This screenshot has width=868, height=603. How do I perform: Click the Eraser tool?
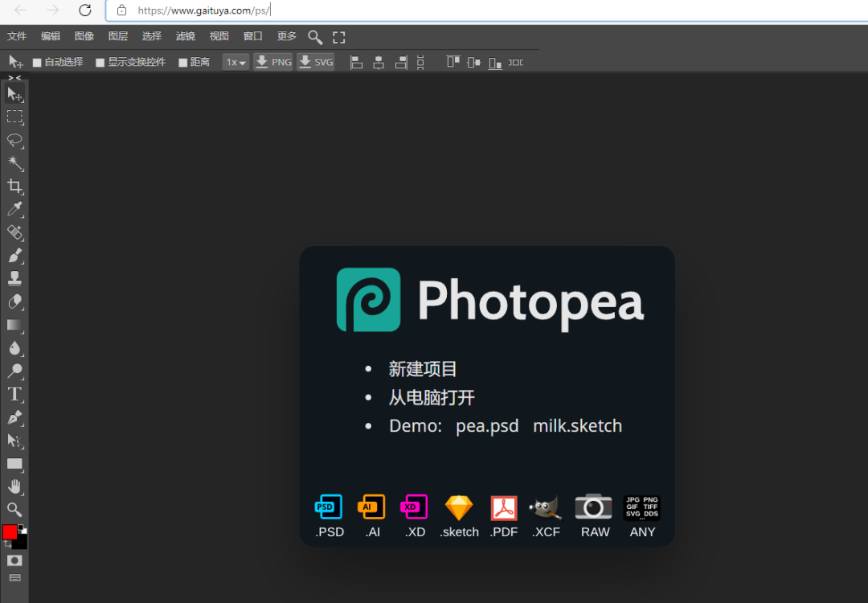point(14,301)
